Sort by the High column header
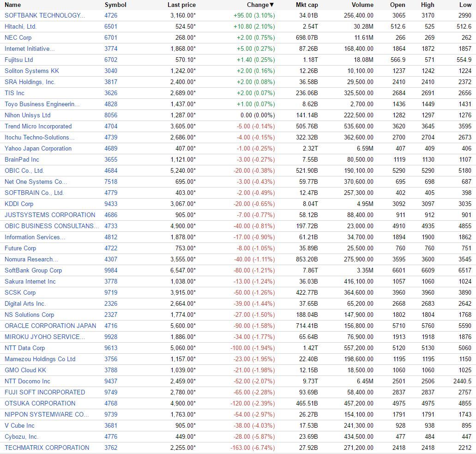 pos(428,5)
